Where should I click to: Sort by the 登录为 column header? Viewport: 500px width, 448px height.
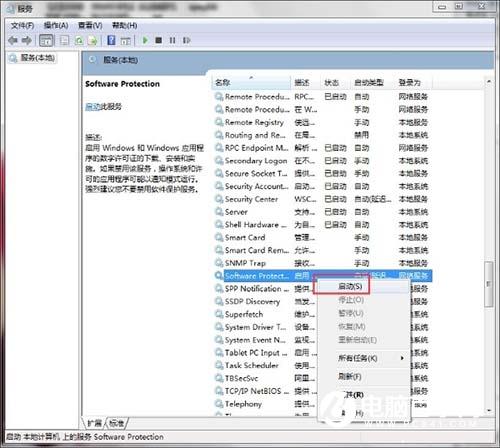pos(414,83)
